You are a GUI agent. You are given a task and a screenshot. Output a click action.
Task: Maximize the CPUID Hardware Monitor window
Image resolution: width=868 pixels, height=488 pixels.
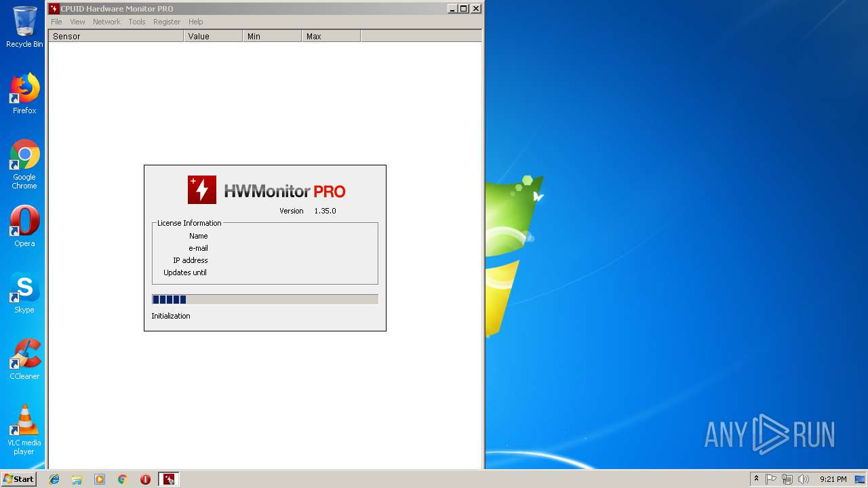click(x=464, y=9)
